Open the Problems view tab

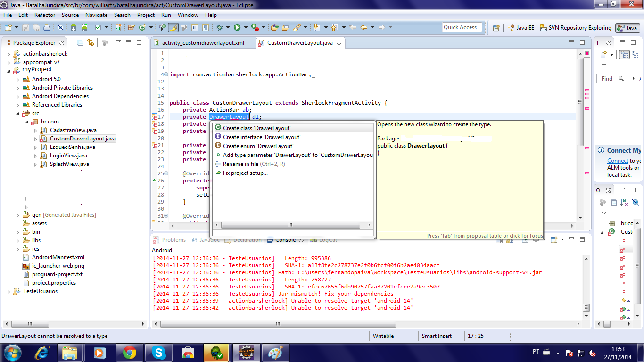click(170, 240)
